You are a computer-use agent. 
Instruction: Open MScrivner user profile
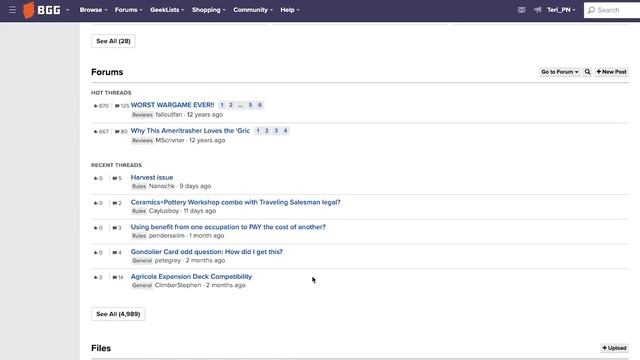[170, 140]
